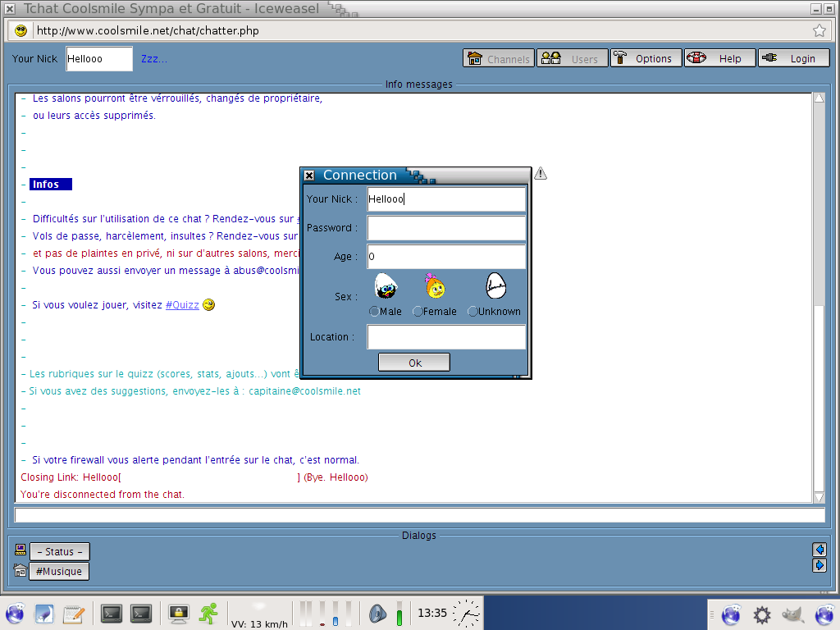Click the green battery level indicator

tap(399, 614)
